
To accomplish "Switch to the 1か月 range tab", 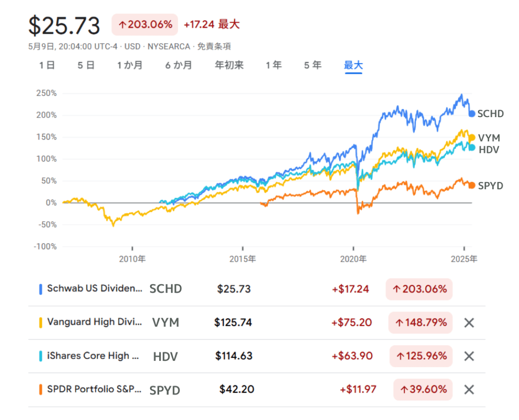I will pyautogui.click(x=129, y=65).
